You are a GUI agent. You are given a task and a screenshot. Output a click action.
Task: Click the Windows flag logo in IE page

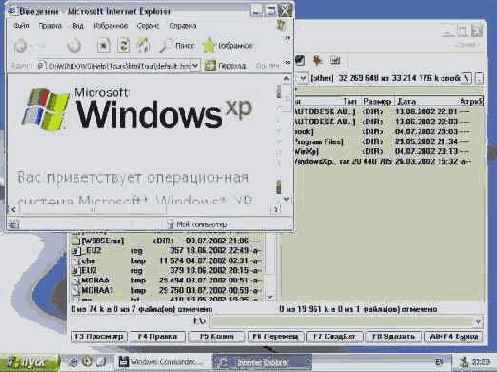coord(46,109)
